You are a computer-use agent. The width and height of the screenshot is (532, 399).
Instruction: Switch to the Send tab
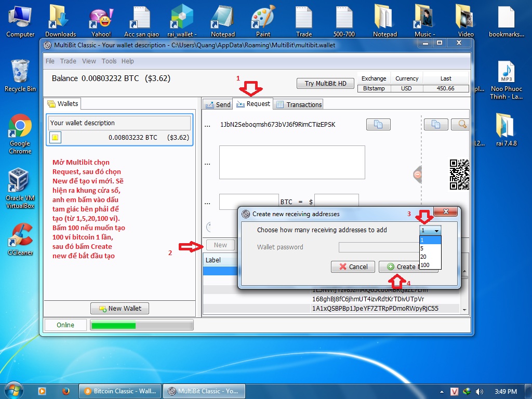click(218, 104)
